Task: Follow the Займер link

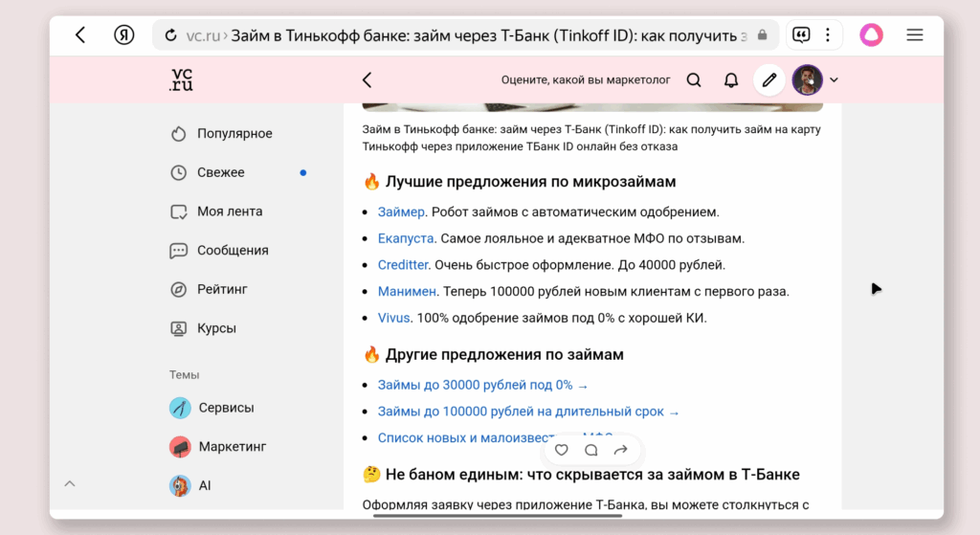Action: [x=400, y=212]
